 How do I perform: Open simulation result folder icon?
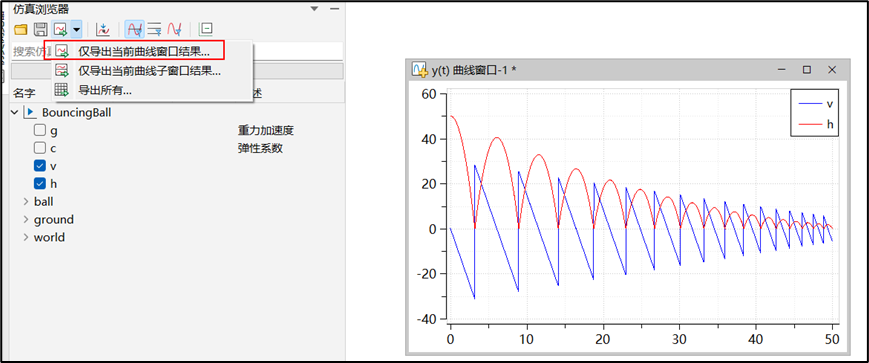coord(21,29)
